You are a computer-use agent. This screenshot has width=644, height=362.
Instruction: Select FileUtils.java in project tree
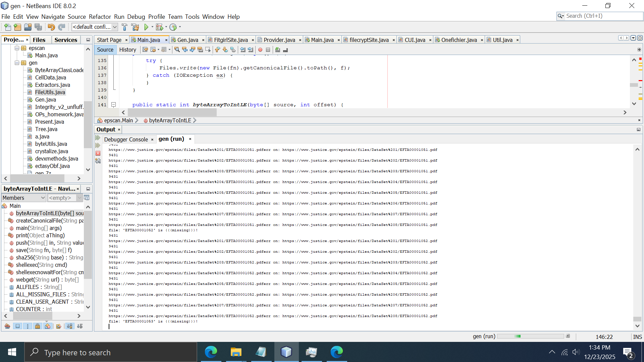50,92
